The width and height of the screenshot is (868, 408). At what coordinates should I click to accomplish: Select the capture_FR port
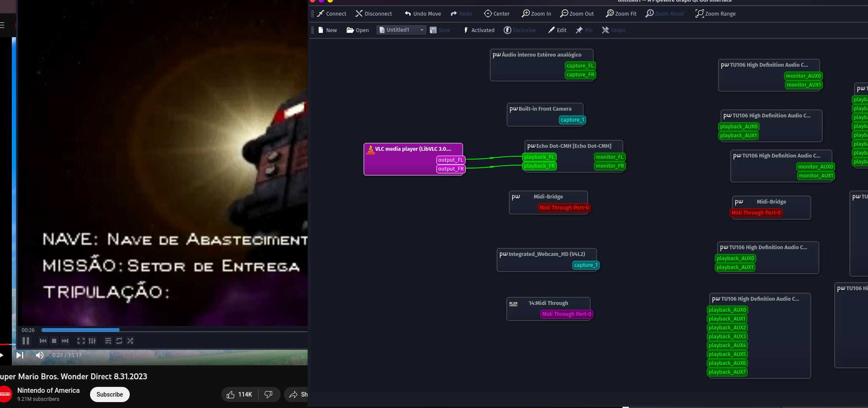(x=580, y=74)
